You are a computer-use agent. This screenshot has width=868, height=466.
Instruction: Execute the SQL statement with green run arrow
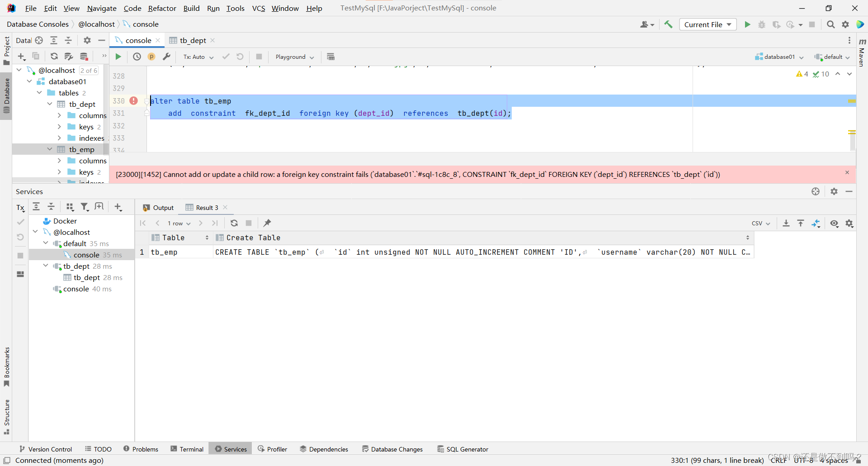118,57
